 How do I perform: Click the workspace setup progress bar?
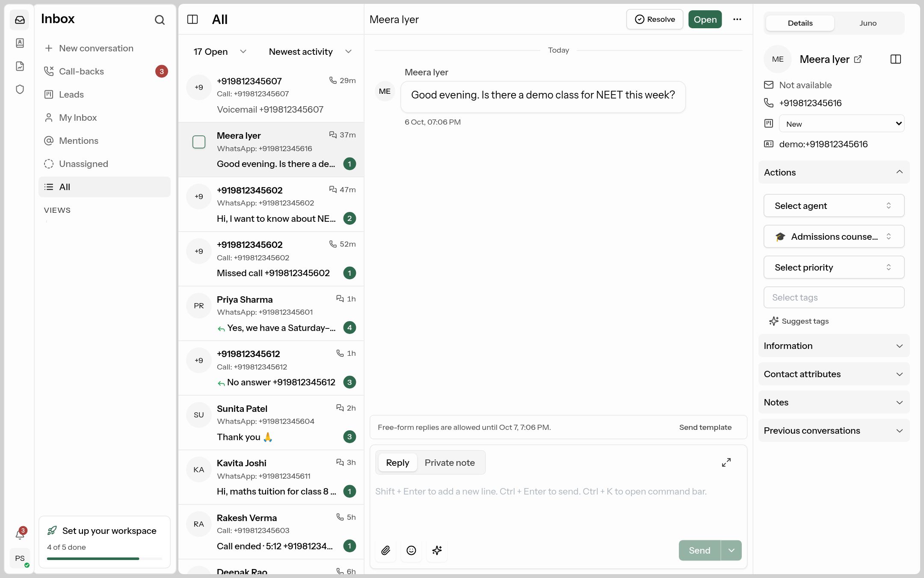104,559
